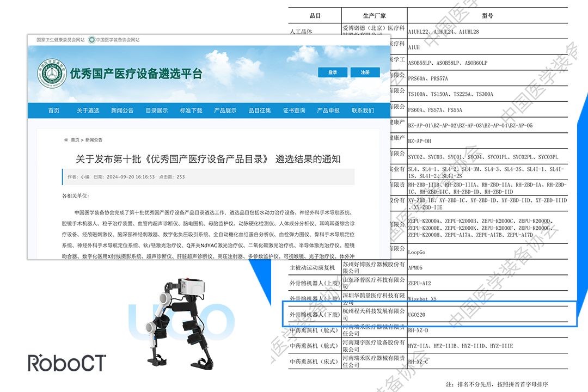Open the 产品申报 menu item
Image resolution: width=588 pixels, height=392 pixels.
pos(328,111)
